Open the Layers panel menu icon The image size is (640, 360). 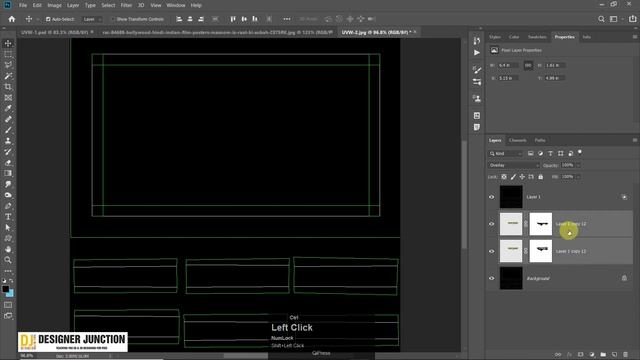coord(634,140)
